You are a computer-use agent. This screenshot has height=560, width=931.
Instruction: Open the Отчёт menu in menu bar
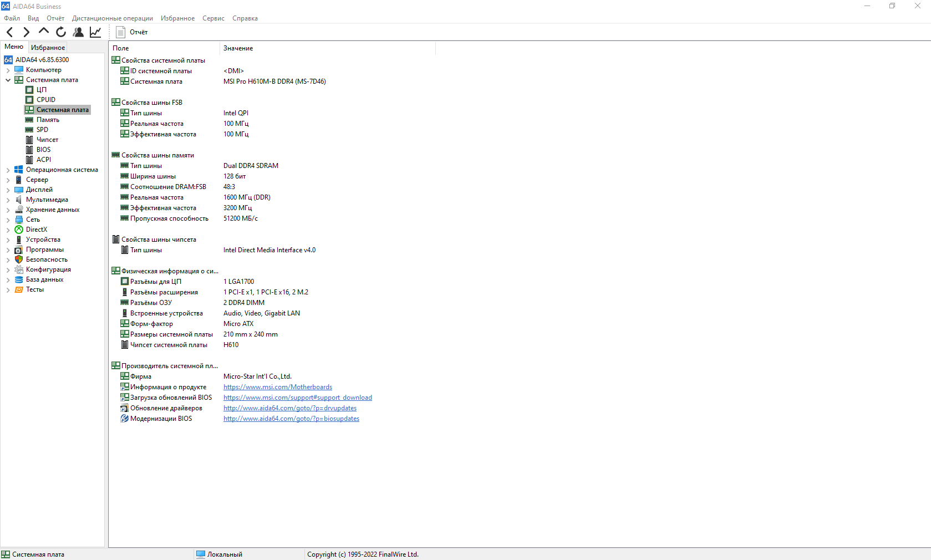coord(55,18)
